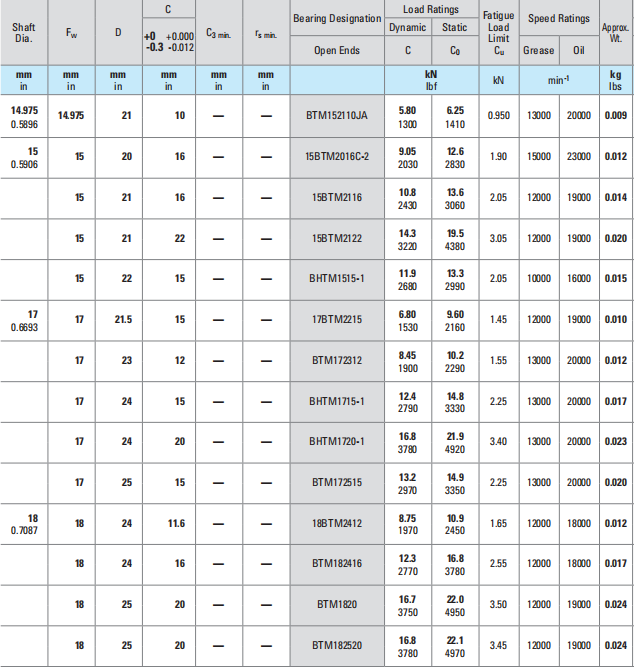Select the BHTM1515-1 bearing entry
The image size is (634, 667).
pos(337,279)
